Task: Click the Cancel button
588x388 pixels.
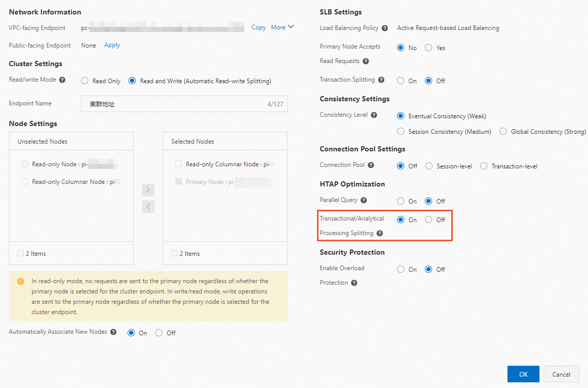Action: (x=561, y=374)
